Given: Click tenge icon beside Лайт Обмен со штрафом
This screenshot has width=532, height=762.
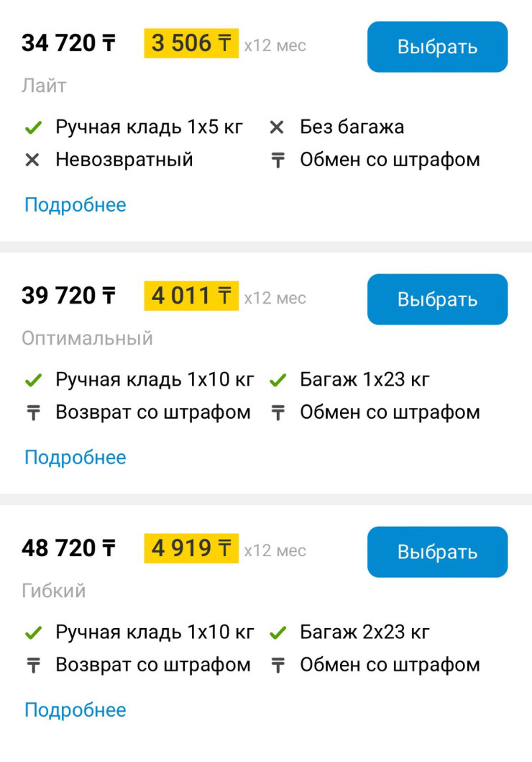Looking at the screenshot, I should 278,160.
